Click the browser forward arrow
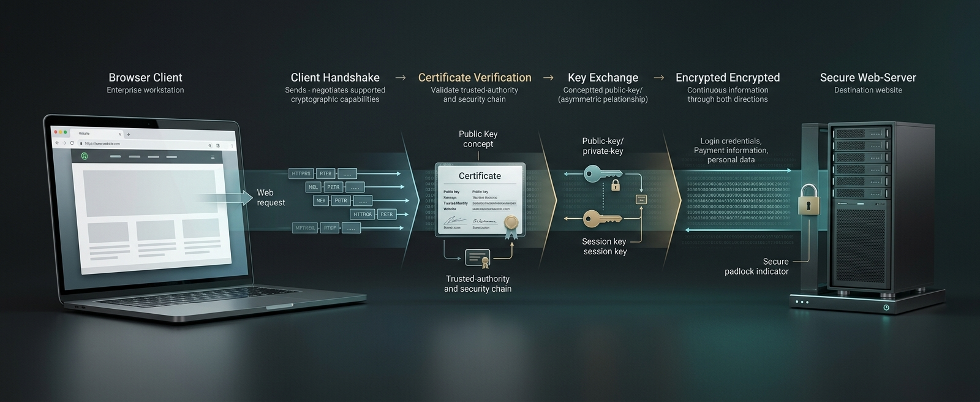This screenshot has width=980, height=402. coord(64,143)
